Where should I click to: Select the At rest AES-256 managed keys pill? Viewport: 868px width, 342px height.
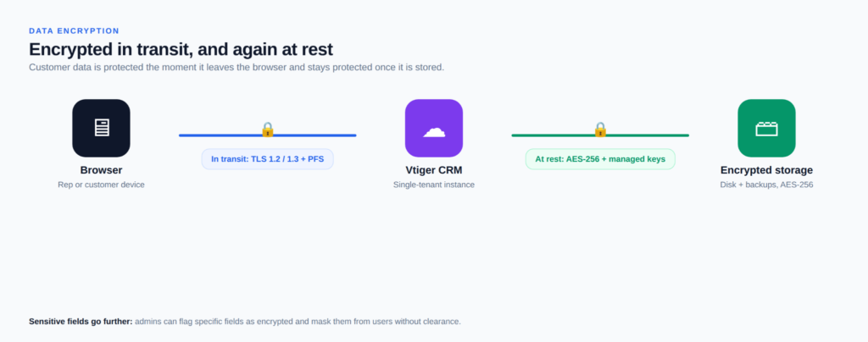click(x=600, y=159)
